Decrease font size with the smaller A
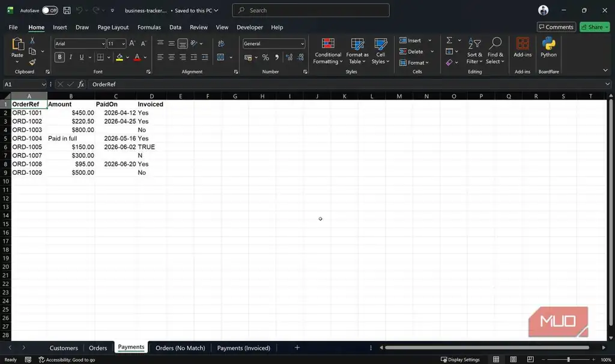615x364 pixels. coord(144,43)
